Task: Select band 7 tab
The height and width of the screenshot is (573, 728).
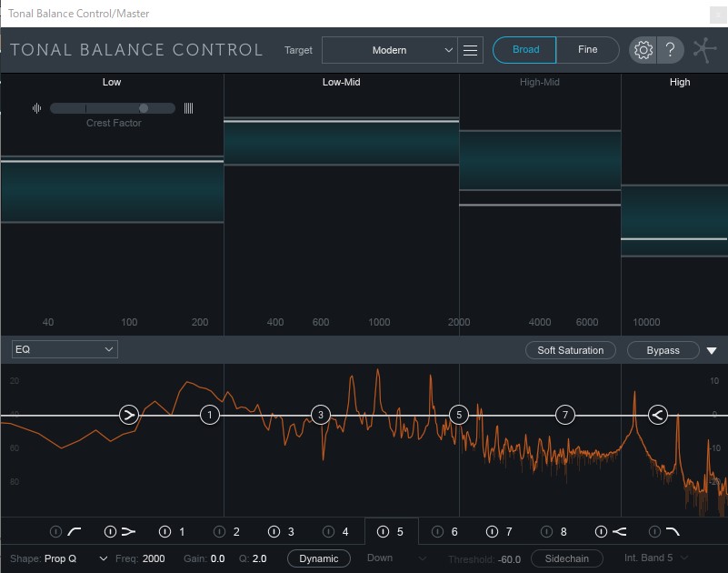Action: pyautogui.click(x=509, y=532)
